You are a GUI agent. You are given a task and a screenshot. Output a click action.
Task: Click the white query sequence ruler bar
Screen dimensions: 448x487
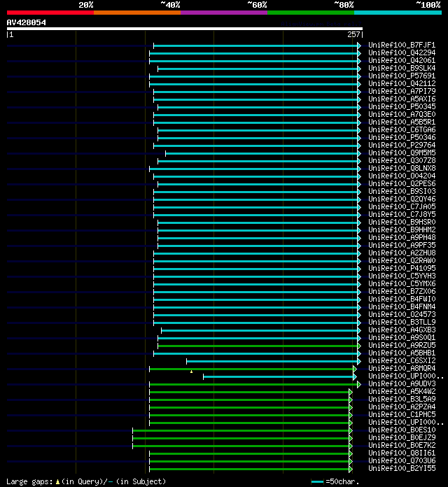click(185, 29)
